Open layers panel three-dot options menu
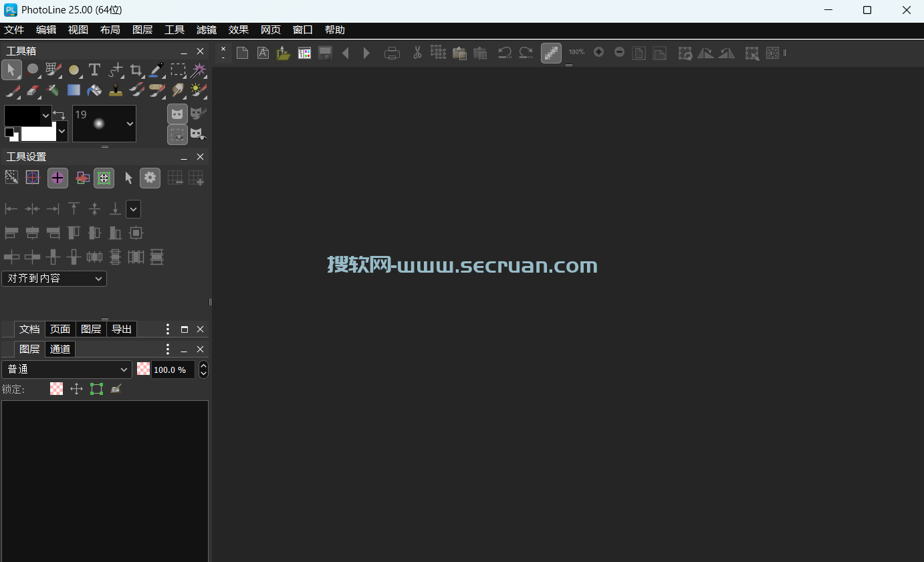The width and height of the screenshot is (924, 562). tap(168, 349)
